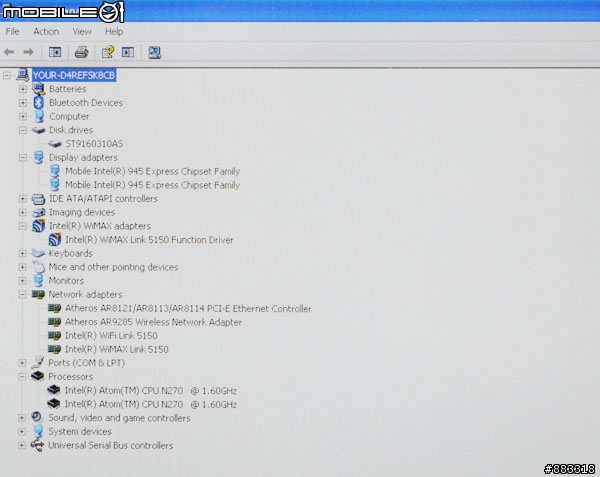Open the File menu
The height and width of the screenshot is (477, 600).
[13, 31]
